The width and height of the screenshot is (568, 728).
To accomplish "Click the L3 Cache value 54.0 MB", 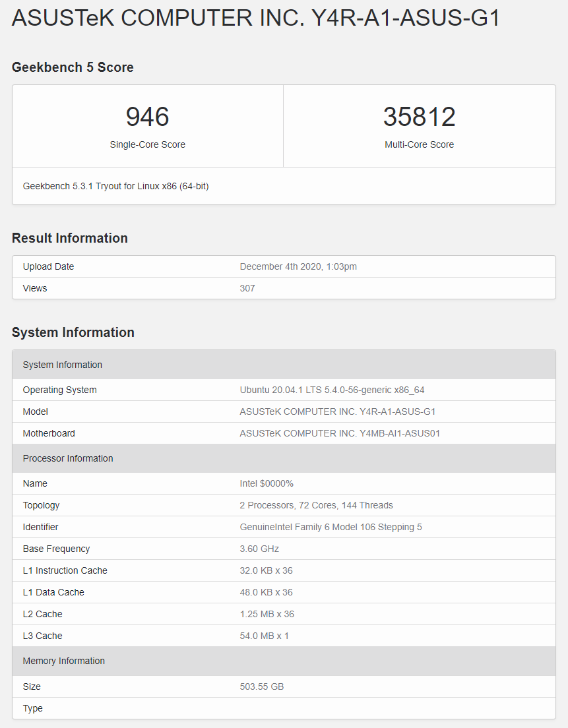I will [264, 636].
